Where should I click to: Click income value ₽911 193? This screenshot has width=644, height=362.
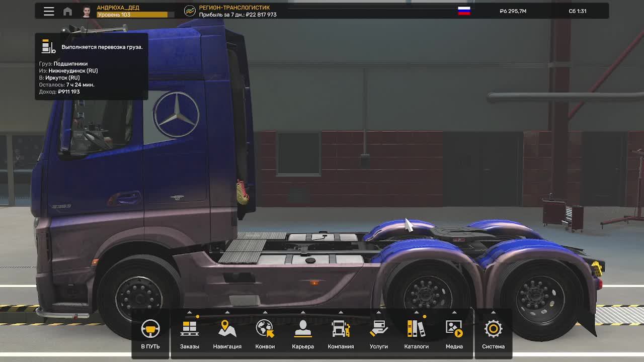[69, 92]
